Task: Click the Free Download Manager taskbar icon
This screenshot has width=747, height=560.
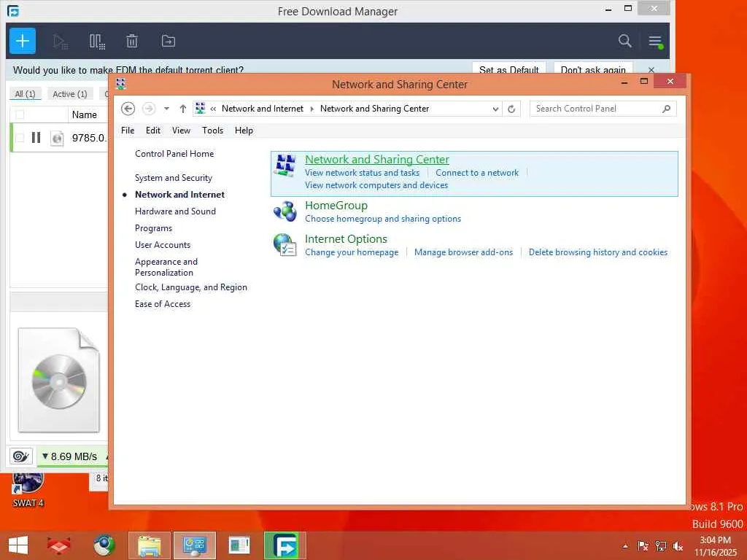Action: pyautogui.click(x=285, y=545)
